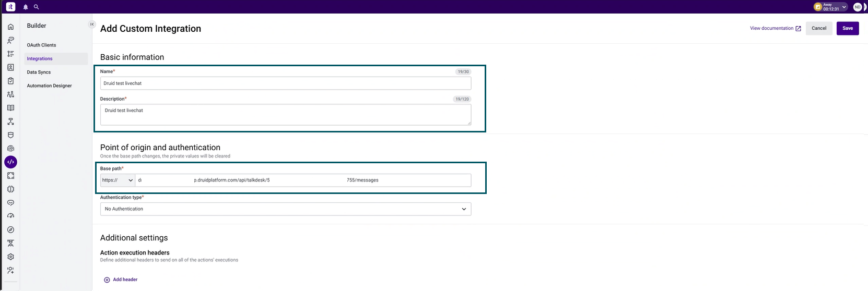Click into the Description text area
The image size is (868, 291).
(285, 115)
